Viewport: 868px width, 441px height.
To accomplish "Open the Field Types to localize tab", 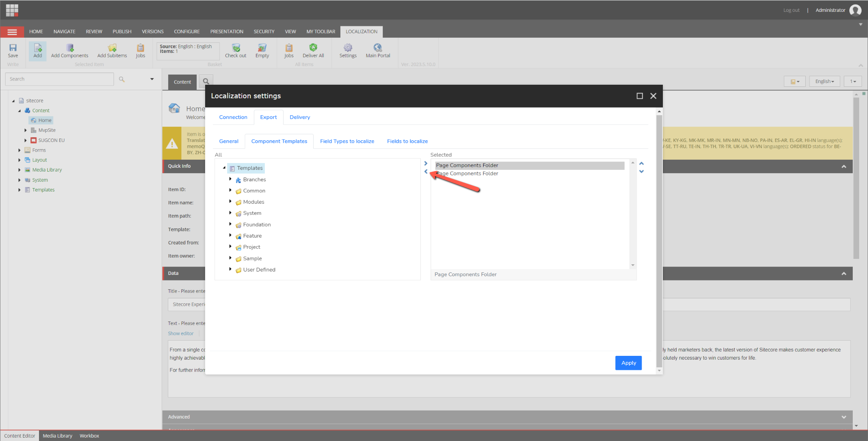I will [347, 141].
